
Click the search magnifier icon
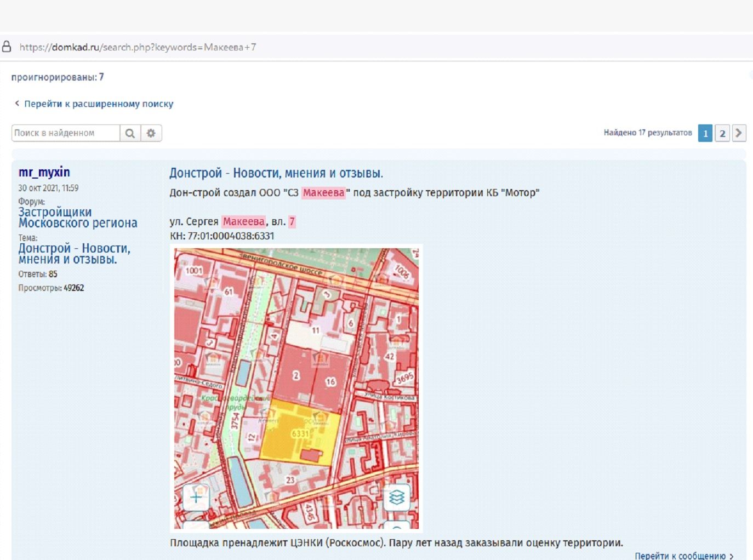(130, 133)
